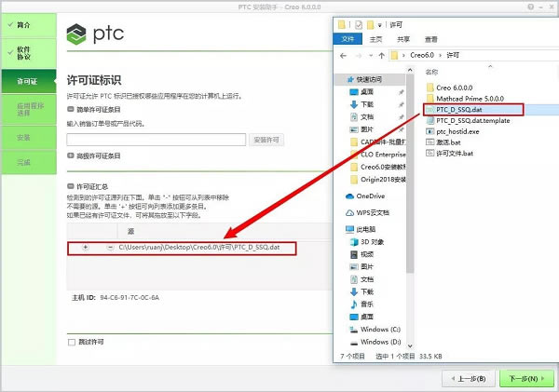Click the 文件 tab in explorer ribbon
This screenshot has width=559, height=392.
[x=348, y=39]
